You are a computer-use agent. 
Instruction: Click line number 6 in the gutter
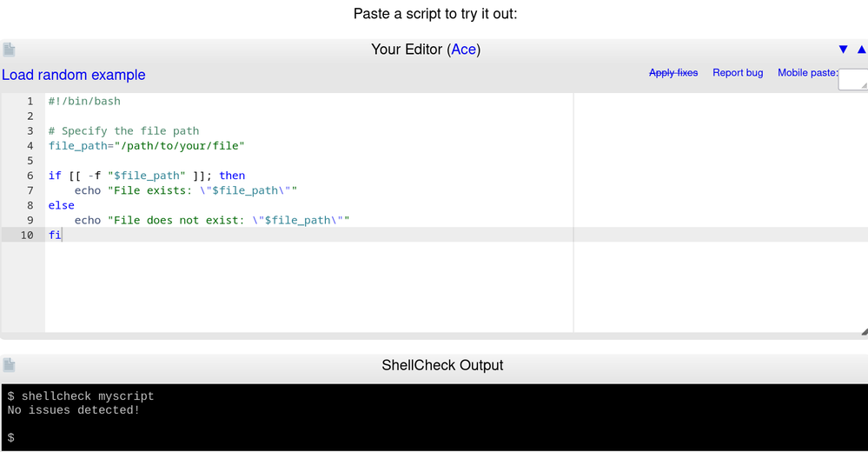[30, 176]
